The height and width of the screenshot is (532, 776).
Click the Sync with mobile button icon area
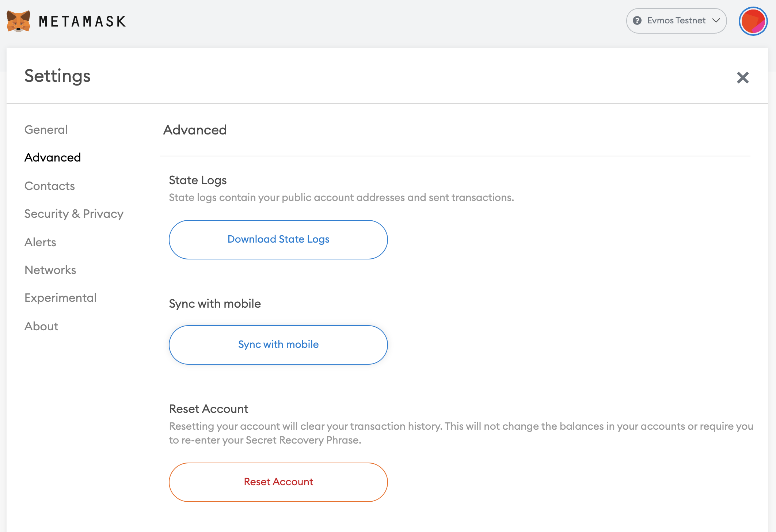pyautogui.click(x=278, y=345)
